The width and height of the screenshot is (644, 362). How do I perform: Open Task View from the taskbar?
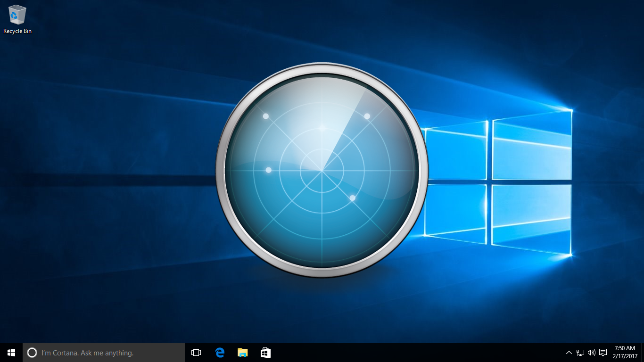pyautogui.click(x=196, y=353)
